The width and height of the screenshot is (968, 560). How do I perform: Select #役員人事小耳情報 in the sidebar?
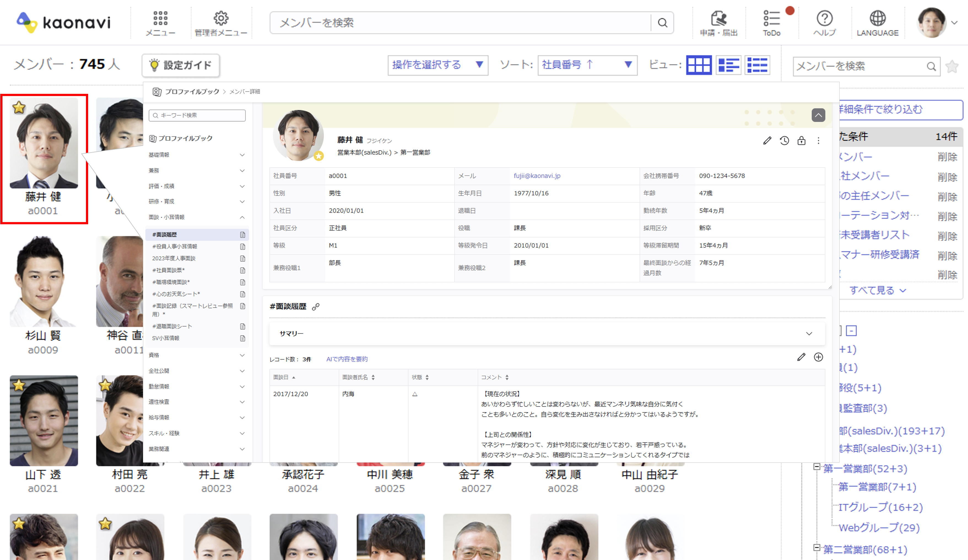click(175, 246)
